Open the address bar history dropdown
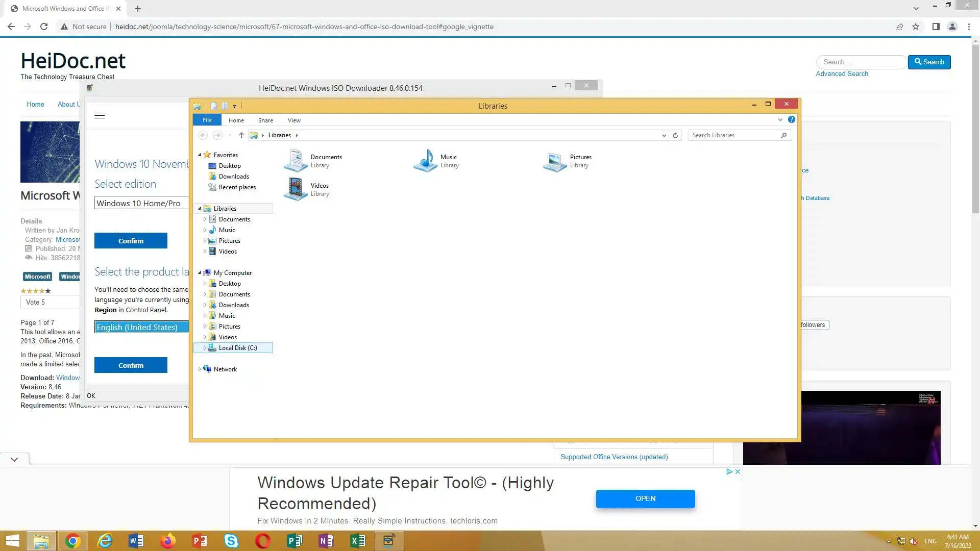980x551 pixels. click(664, 135)
